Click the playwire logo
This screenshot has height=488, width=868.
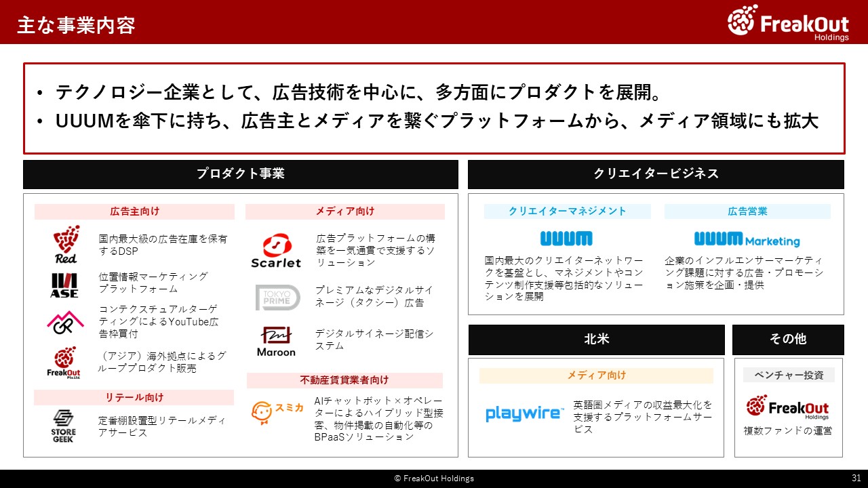coord(525,413)
